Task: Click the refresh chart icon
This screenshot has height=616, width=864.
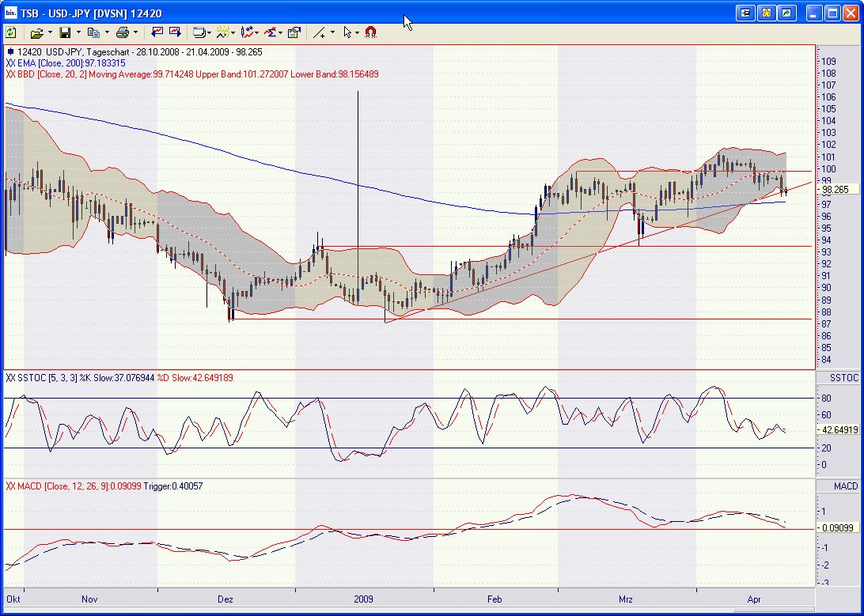Action: (x=11, y=32)
